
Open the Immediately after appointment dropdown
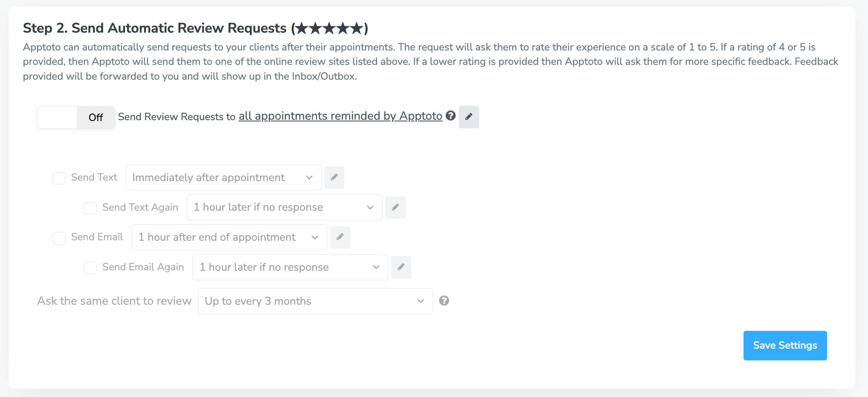224,178
